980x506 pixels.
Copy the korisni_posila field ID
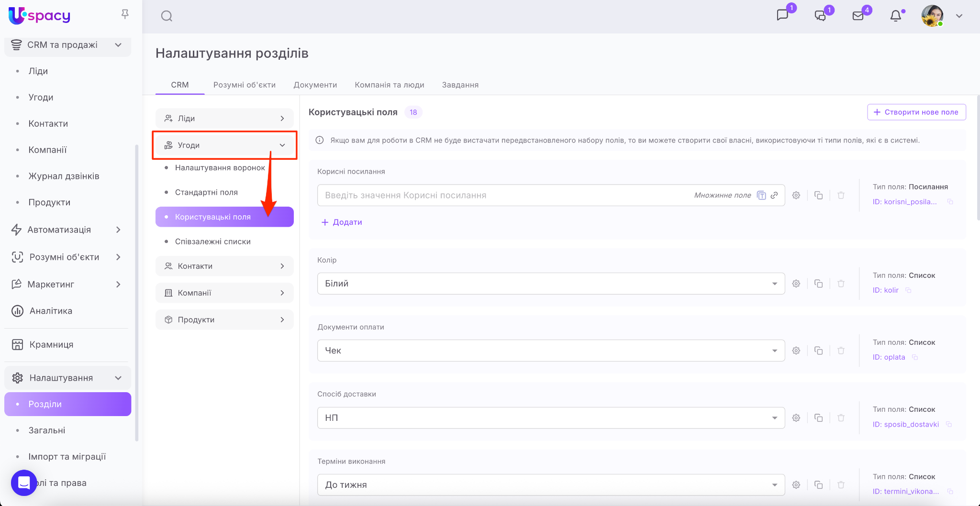[x=950, y=202]
